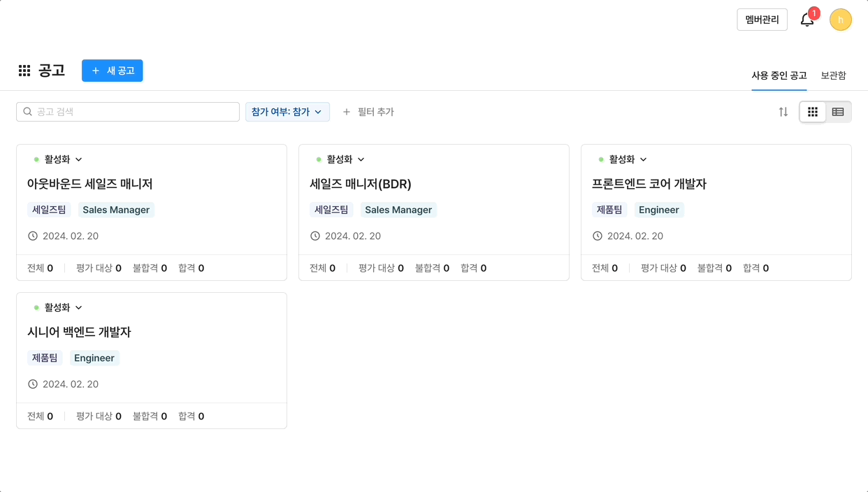This screenshot has height=492, width=868.
Task: Switch to the 보관함 tab
Action: [833, 75]
